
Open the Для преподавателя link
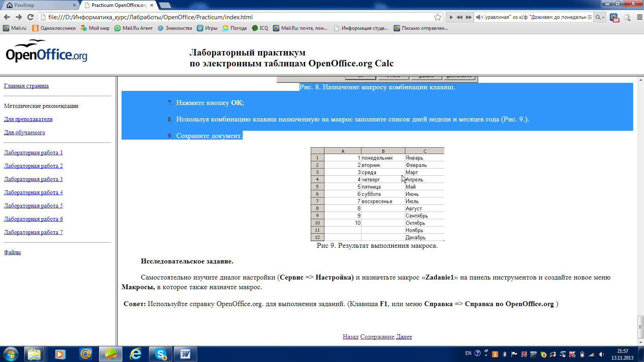point(28,119)
